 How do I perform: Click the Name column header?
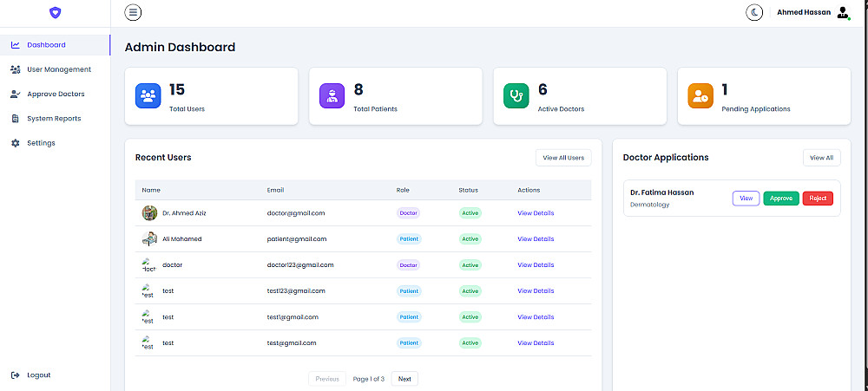coord(151,190)
